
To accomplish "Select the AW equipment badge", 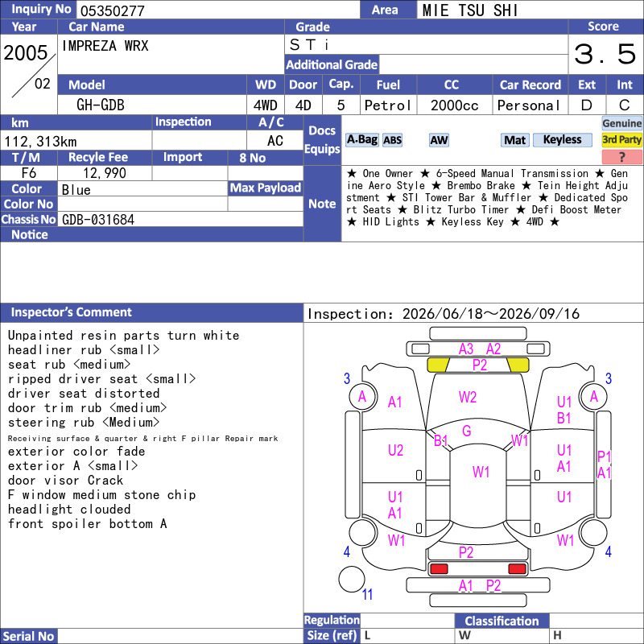I will pyautogui.click(x=439, y=140).
